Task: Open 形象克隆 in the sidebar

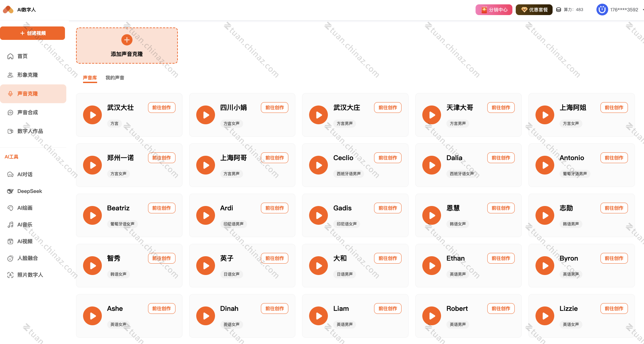Action: pyautogui.click(x=33, y=75)
